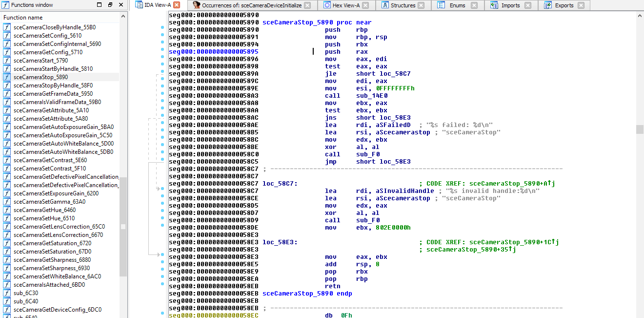Close the Occurrences of sceCameraDeviceInitialize tab
The height and width of the screenshot is (318, 644).
(x=307, y=5)
